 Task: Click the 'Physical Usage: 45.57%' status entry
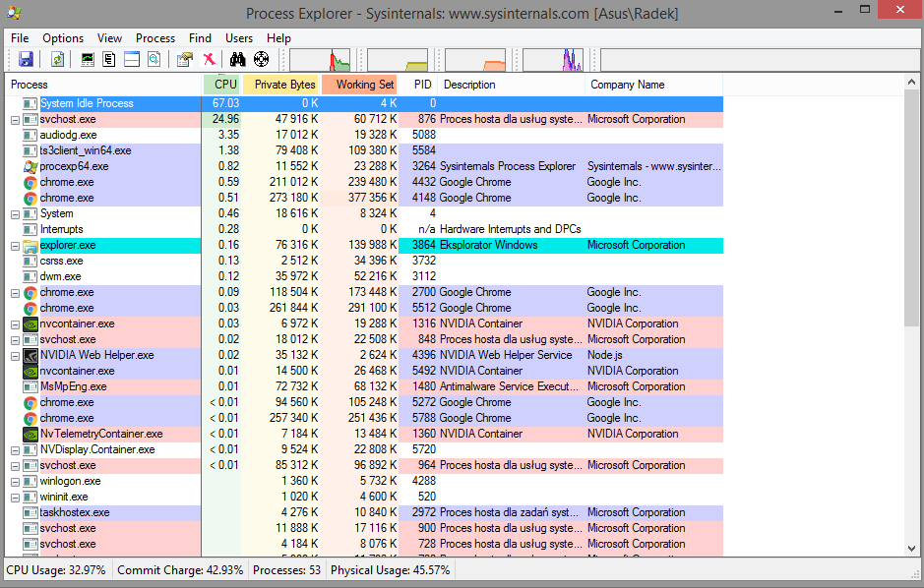(390, 570)
